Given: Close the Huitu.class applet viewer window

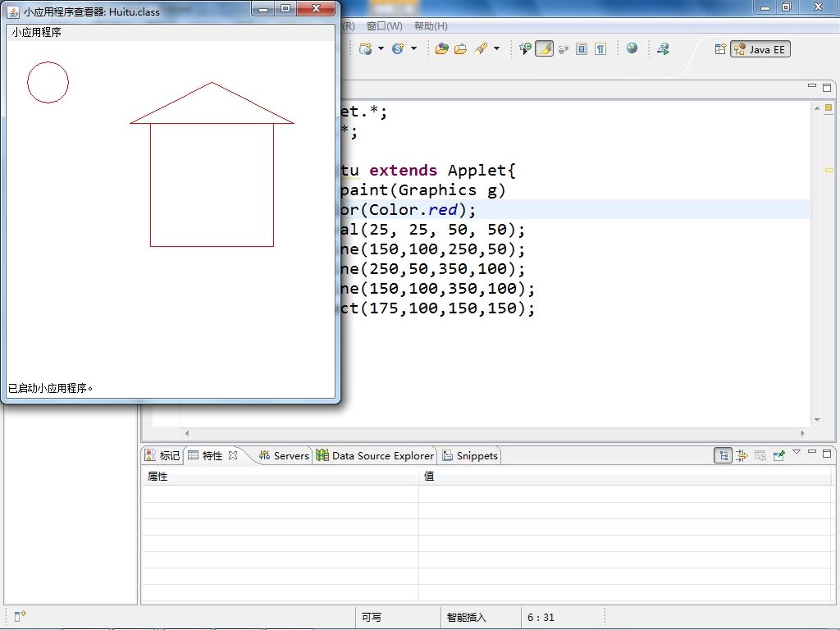Looking at the screenshot, I should click(316, 8).
